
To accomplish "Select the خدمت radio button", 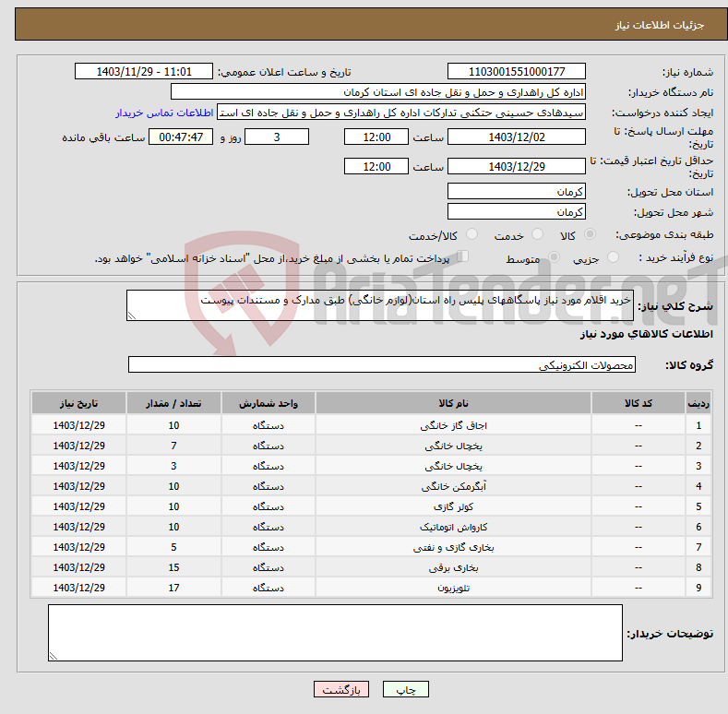I will point(537,234).
